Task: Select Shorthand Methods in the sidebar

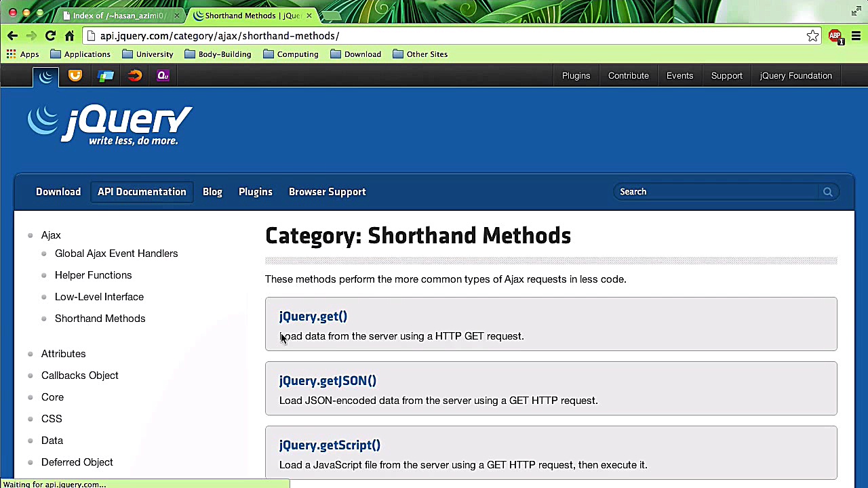Action: tap(100, 319)
